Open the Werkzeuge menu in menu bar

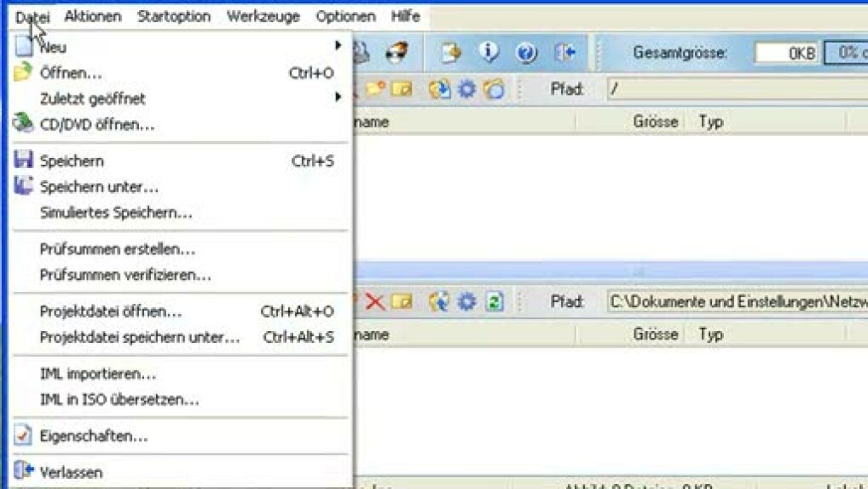click(x=263, y=16)
